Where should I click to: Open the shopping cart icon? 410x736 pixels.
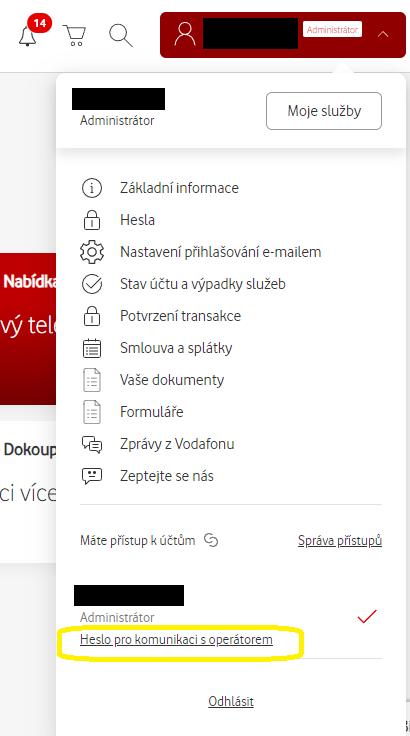(75, 35)
